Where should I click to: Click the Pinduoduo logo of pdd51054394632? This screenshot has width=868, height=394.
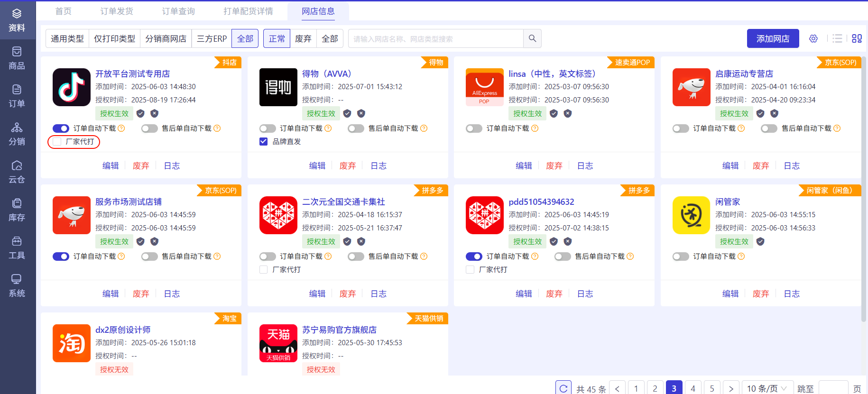click(485, 215)
